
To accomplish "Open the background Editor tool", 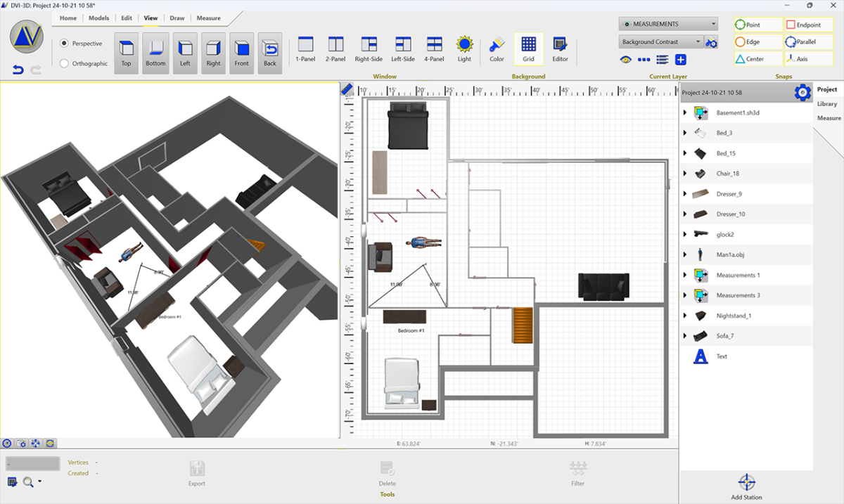I will pos(560,45).
